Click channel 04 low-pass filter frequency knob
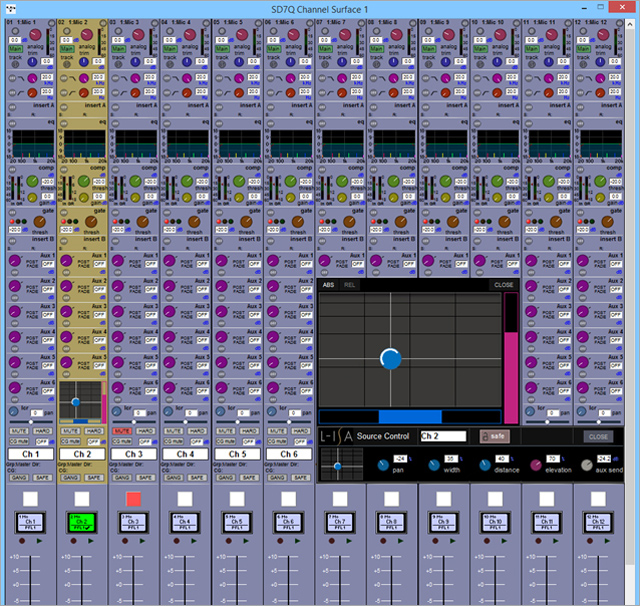Viewport: 640px width, 606px height. coord(187,78)
